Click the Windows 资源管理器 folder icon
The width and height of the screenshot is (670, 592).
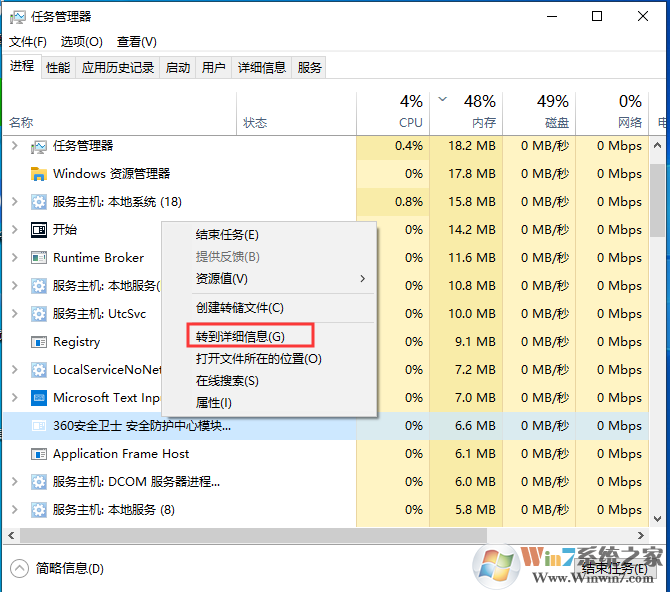tap(38, 174)
